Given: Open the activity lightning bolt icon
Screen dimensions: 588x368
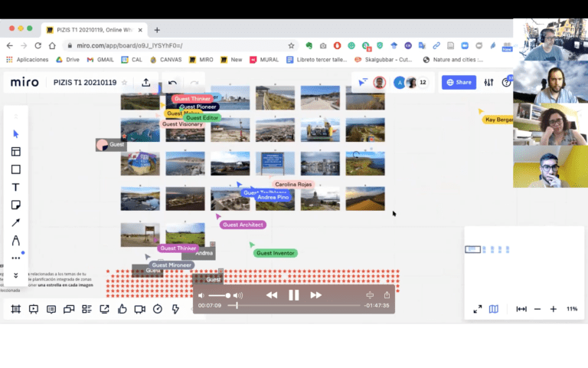Looking at the screenshot, I should click(x=175, y=309).
